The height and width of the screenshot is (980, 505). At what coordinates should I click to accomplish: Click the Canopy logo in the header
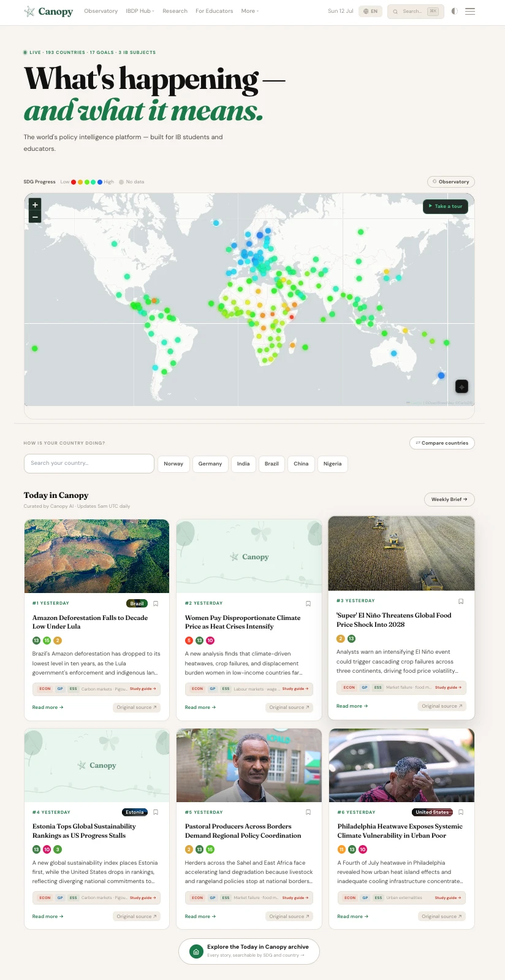point(48,11)
